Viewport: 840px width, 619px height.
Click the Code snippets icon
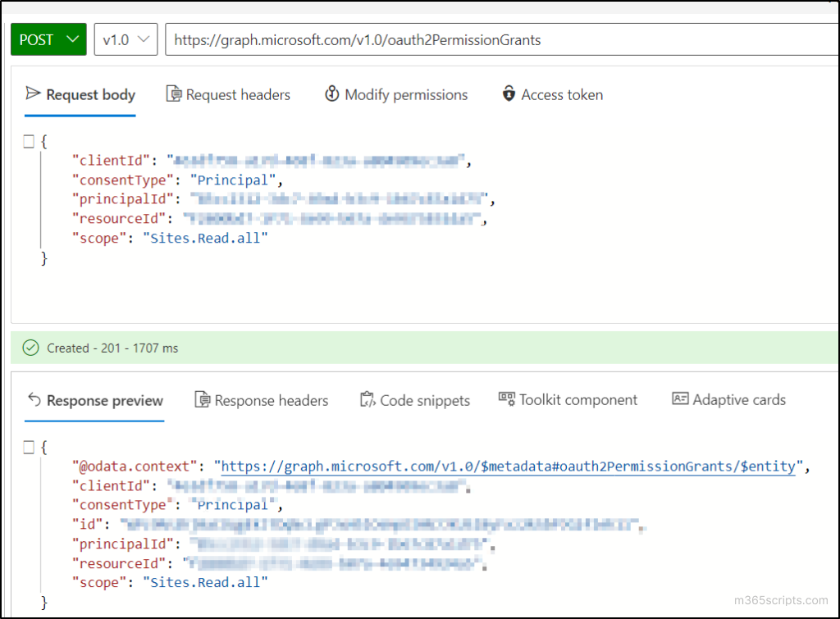(x=367, y=400)
